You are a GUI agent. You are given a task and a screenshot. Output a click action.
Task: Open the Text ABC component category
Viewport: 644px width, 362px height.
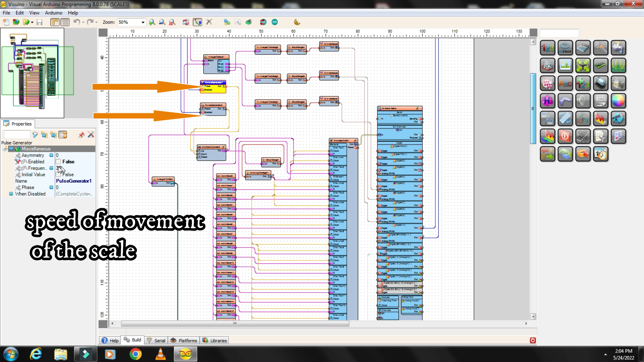click(565, 83)
